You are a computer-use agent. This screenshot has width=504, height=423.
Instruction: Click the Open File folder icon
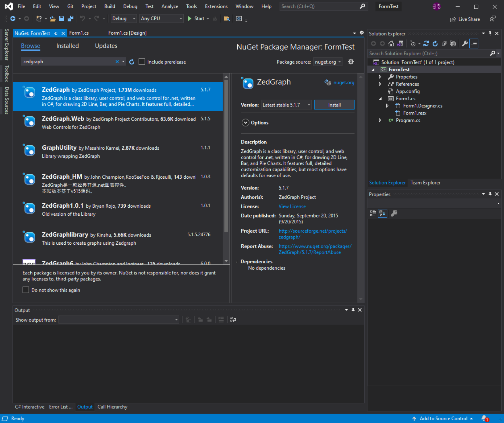[53, 19]
